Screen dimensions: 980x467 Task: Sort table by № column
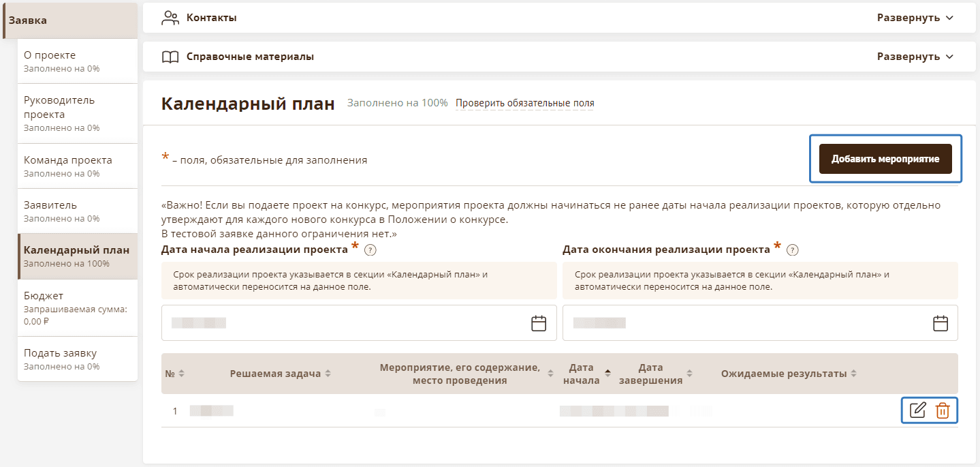[x=181, y=374]
